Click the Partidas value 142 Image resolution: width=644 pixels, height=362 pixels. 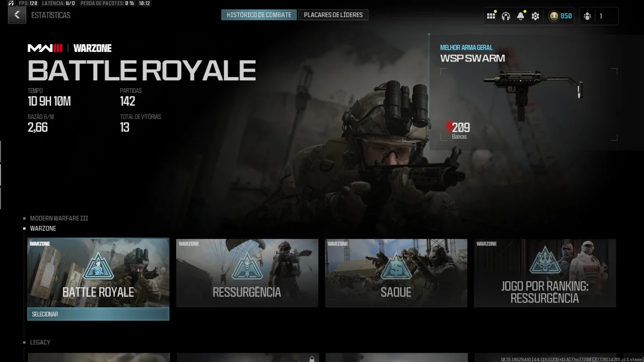click(127, 101)
